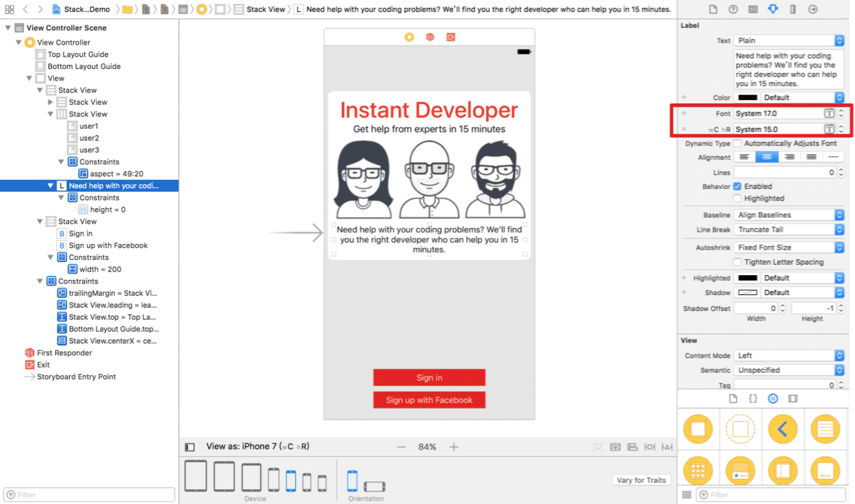Select the First Responder cube in scene dock
The image size is (855, 504).
[x=430, y=37]
